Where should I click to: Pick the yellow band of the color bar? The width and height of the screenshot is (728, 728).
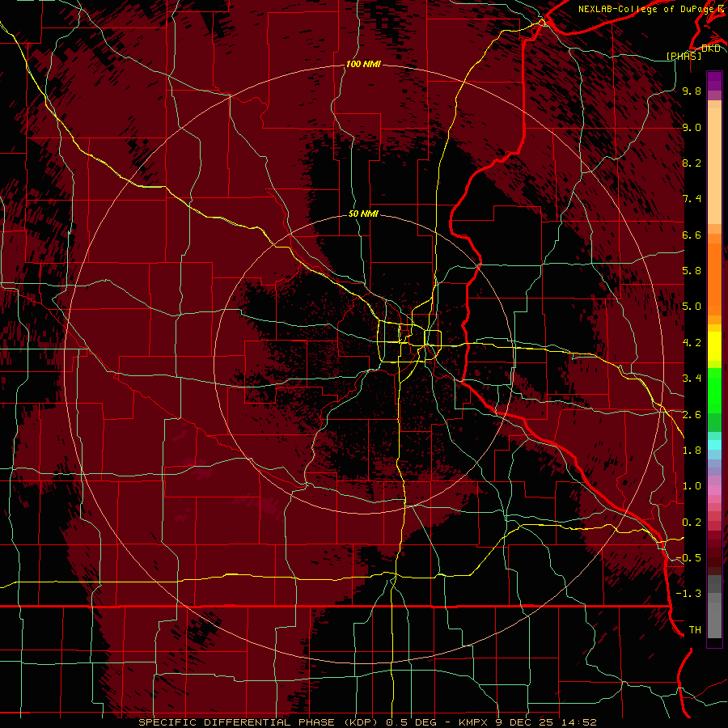[x=714, y=346]
